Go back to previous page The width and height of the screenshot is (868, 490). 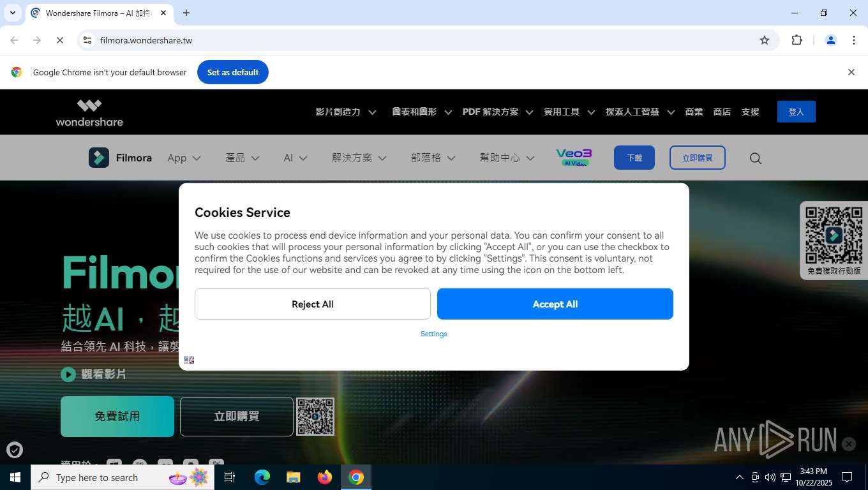(14, 40)
